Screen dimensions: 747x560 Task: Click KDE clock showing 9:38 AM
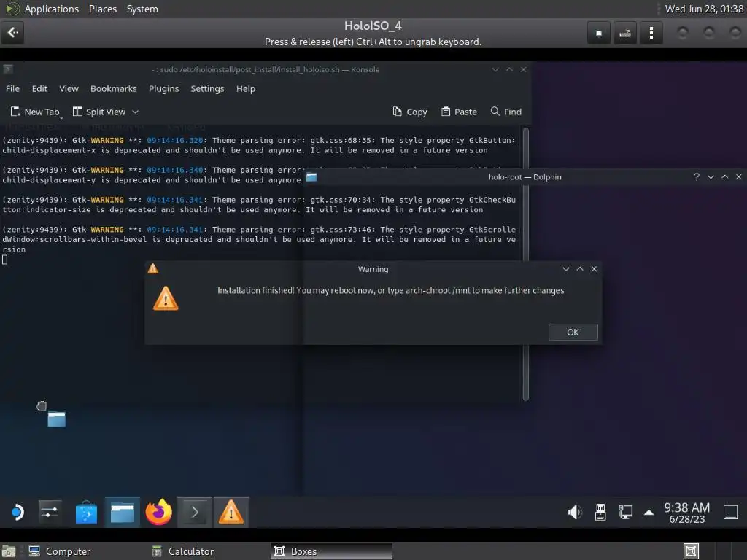tap(687, 513)
